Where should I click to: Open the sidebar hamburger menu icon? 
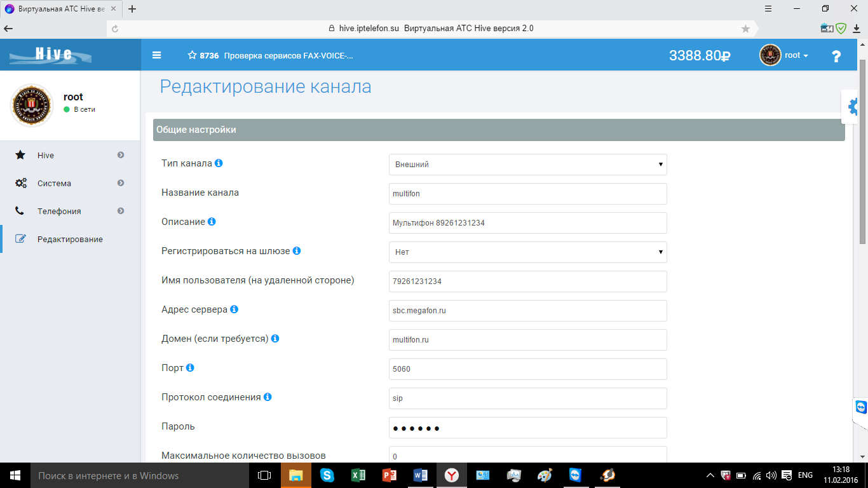point(156,55)
